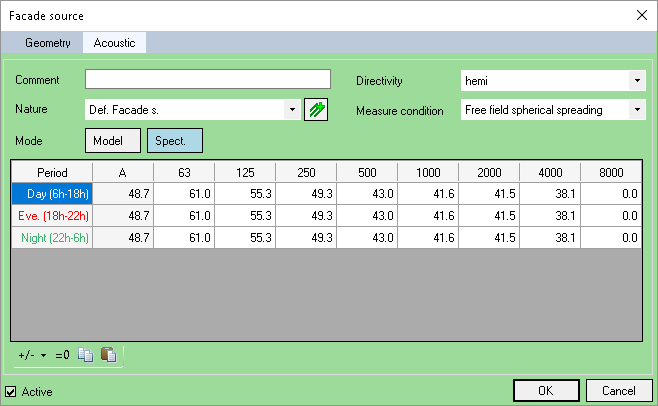
Task: Click the paste spectrum clipboard icon
Action: click(x=108, y=355)
